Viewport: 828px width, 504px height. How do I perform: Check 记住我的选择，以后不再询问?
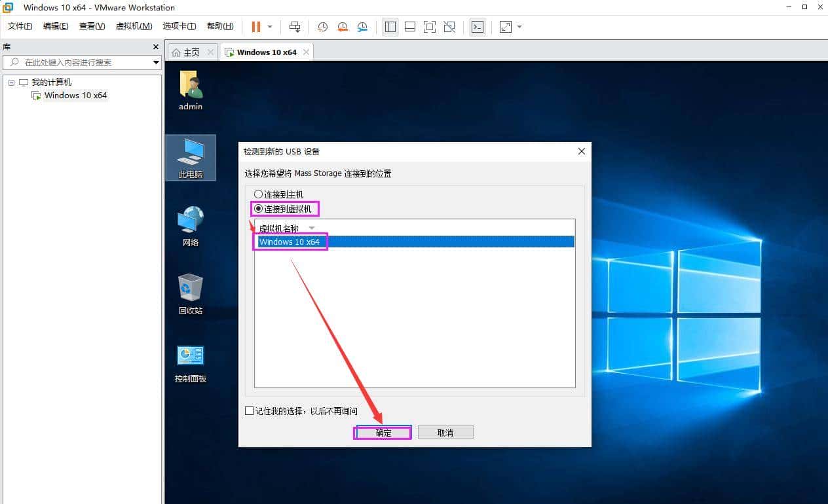249,411
